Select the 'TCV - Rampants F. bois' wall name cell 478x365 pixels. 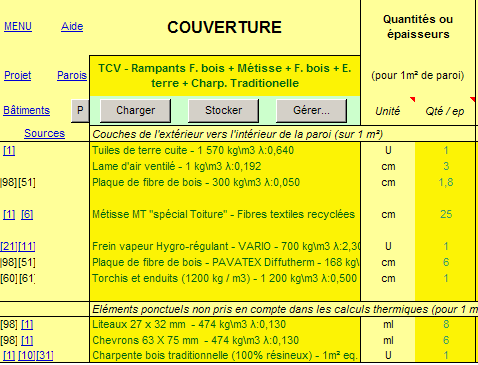[x=225, y=76]
